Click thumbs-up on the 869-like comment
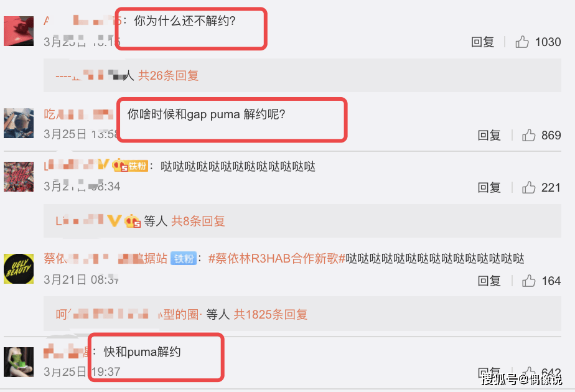This screenshot has width=575, height=392. point(528,135)
